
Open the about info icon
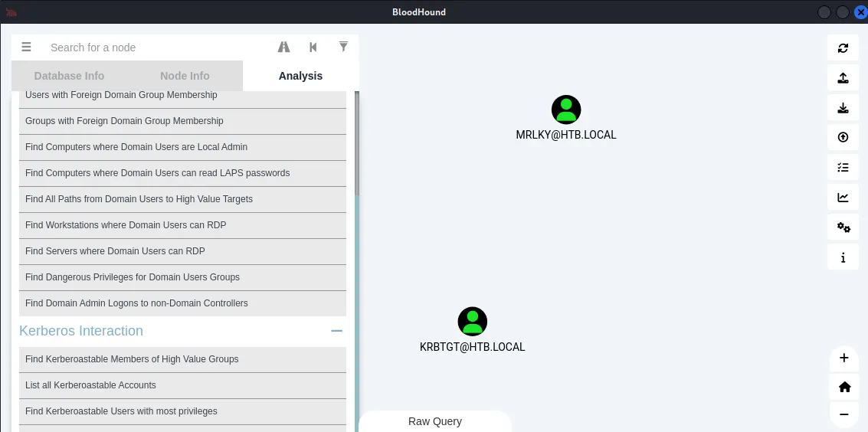[x=843, y=257]
